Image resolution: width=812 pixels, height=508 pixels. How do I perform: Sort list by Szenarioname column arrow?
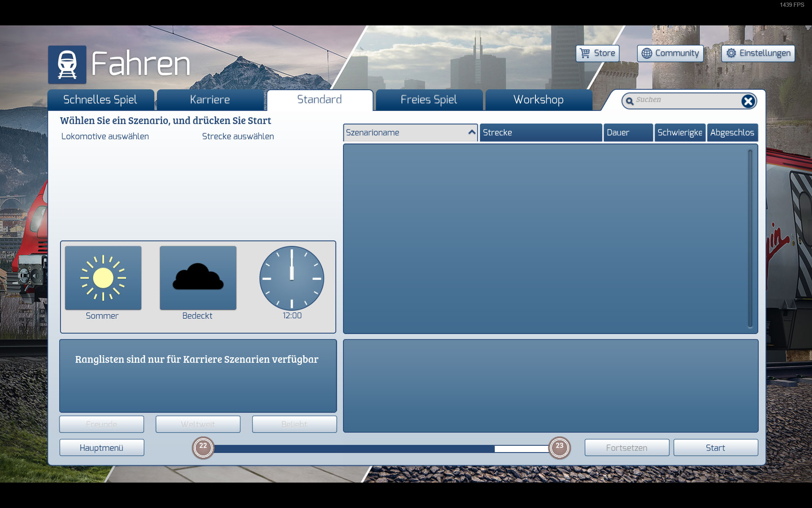click(x=472, y=133)
